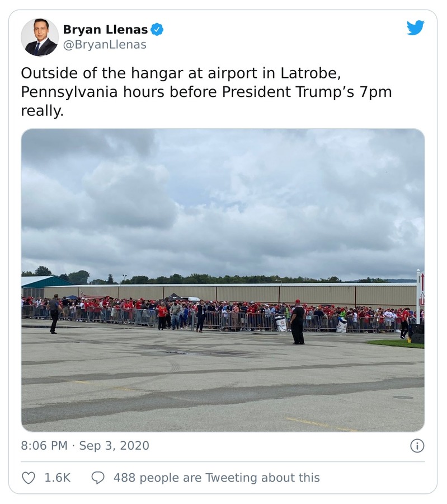Enlarge the attached crowd photo

223,278
